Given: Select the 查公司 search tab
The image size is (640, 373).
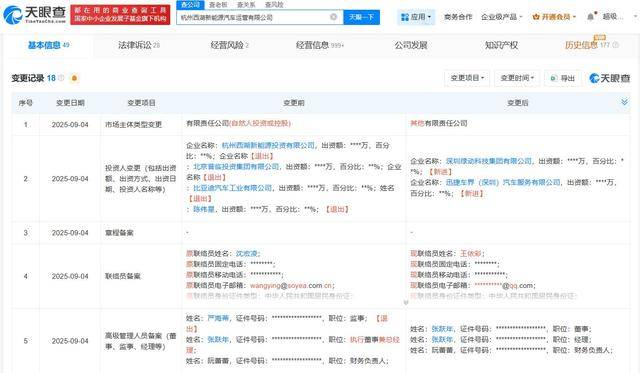Looking at the screenshot, I should click(190, 4).
